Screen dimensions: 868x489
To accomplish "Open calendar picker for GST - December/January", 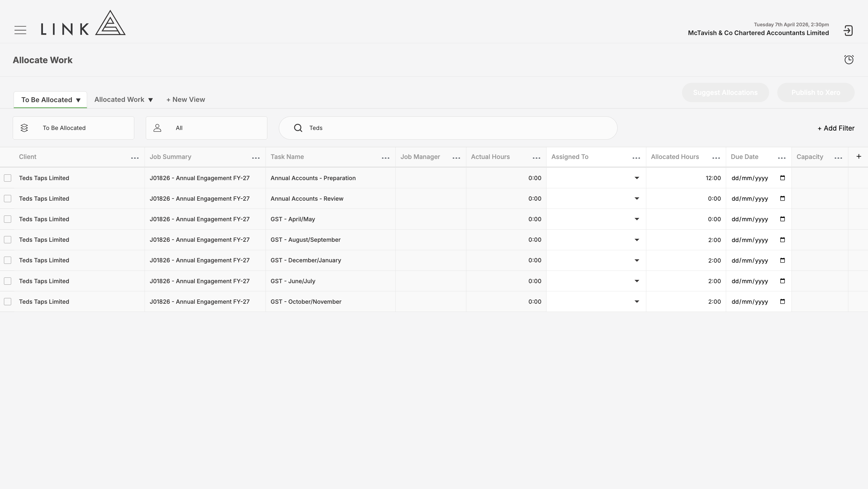I will click(782, 260).
